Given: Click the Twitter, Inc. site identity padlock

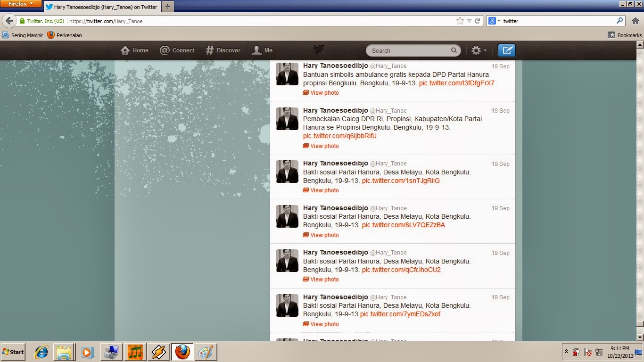Looking at the screenshot, I should pyautogui.click(x=41, y=21).
